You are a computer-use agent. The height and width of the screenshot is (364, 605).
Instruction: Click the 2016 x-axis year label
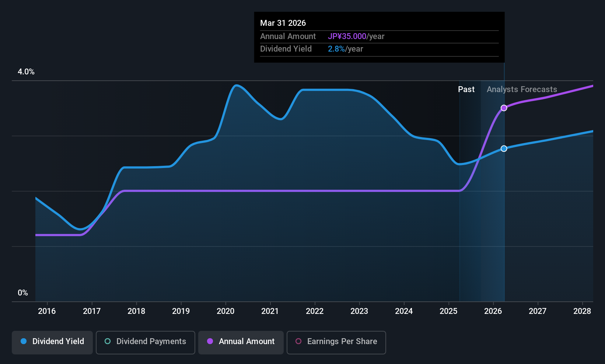coord(47,311)
